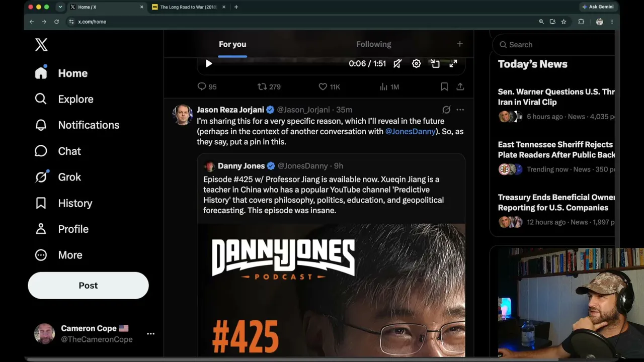Open East Tennessee Sheriff news story

556,150
